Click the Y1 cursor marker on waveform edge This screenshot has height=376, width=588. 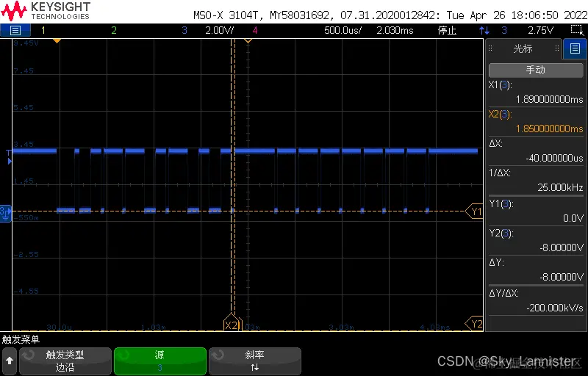[474, 211]
